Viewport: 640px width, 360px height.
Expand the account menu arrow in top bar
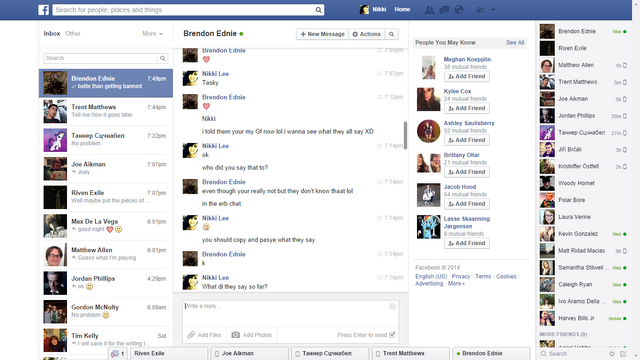pyautogui.click(x=493, y=10)
